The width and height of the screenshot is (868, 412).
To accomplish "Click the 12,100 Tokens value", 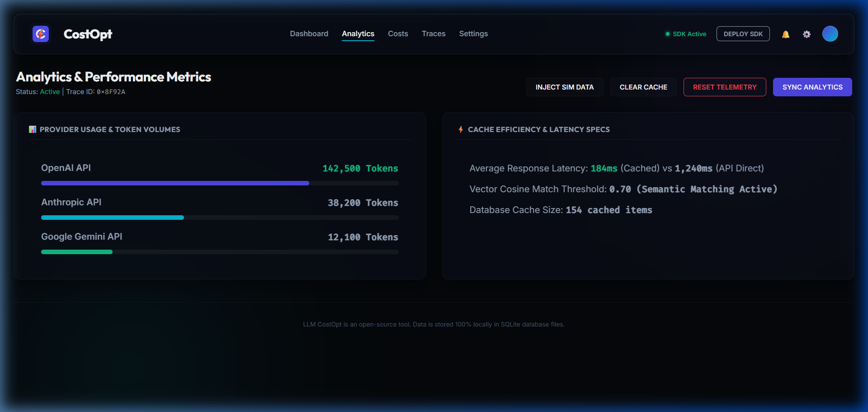I will coord(363,237).
